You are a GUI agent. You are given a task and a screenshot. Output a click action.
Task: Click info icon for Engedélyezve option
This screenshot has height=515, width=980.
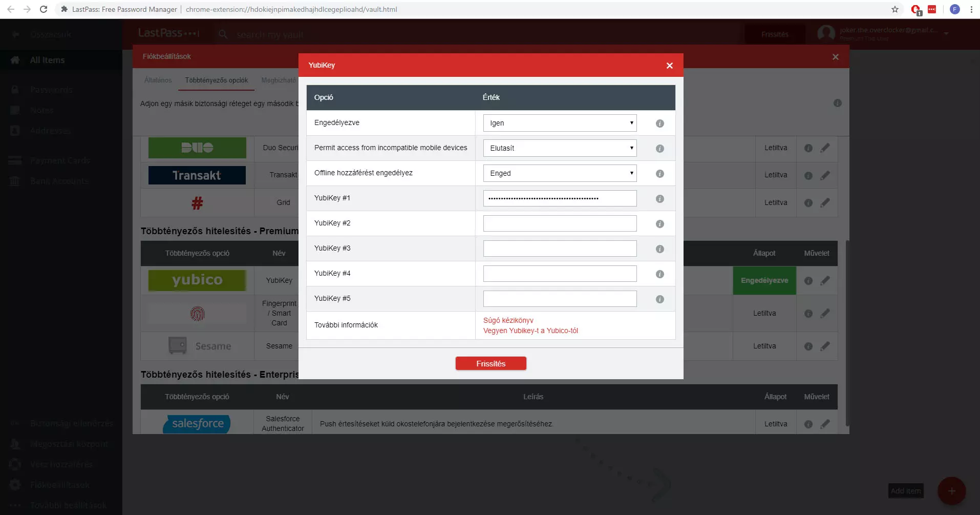659,123
